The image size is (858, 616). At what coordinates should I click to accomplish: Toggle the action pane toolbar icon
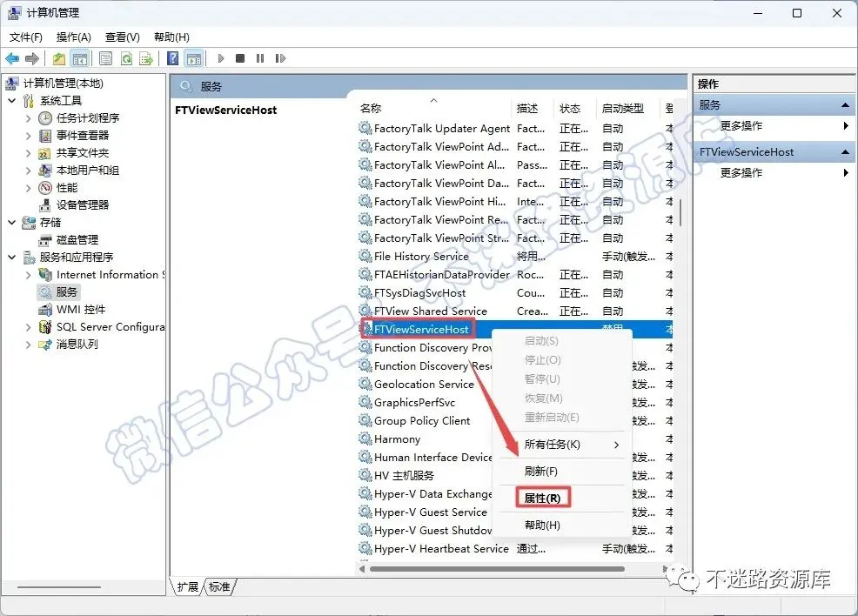(194, 58)
